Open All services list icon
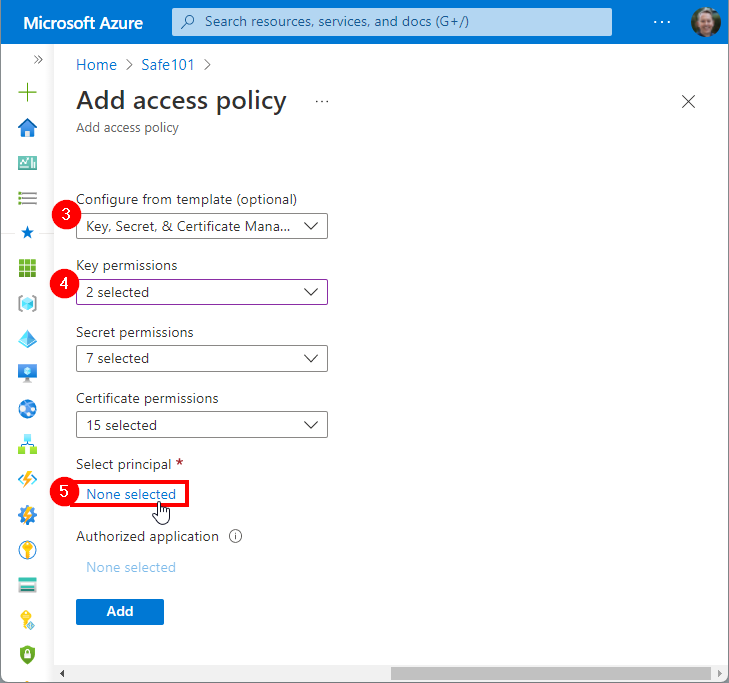Image resolution: width=729 pixels, height=683 pixels. click(x=28, y=198)
